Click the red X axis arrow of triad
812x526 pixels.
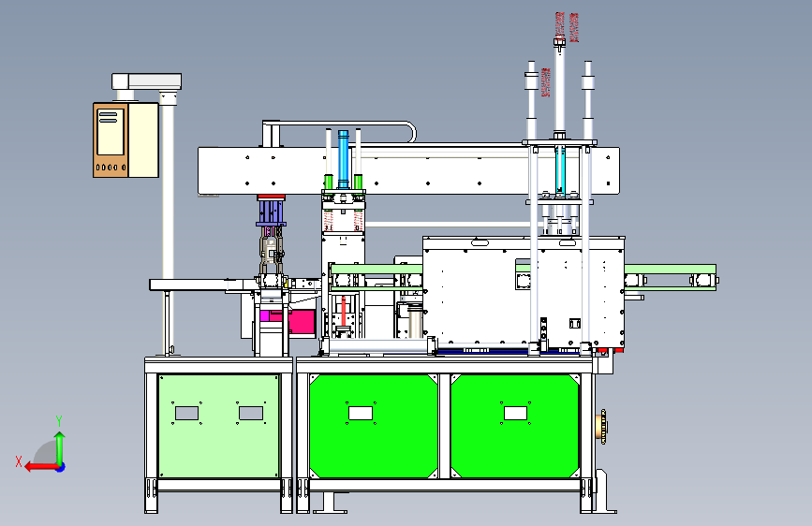click(x=40, y=467)
